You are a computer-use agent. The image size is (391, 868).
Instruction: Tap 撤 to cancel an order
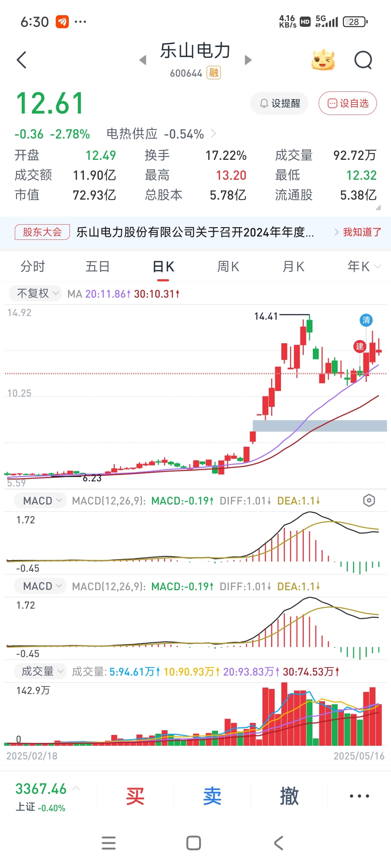[289, 796]
